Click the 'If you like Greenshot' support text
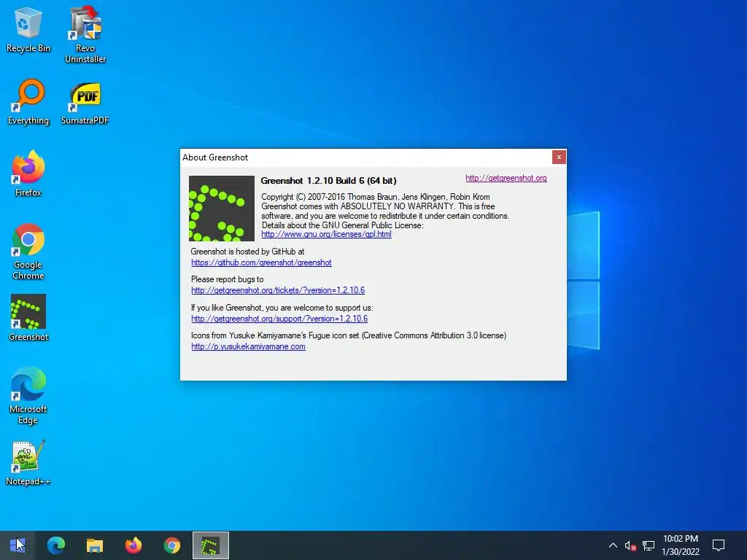The width and height of the screenshot is (747, 560). click(x=282, y=308)
